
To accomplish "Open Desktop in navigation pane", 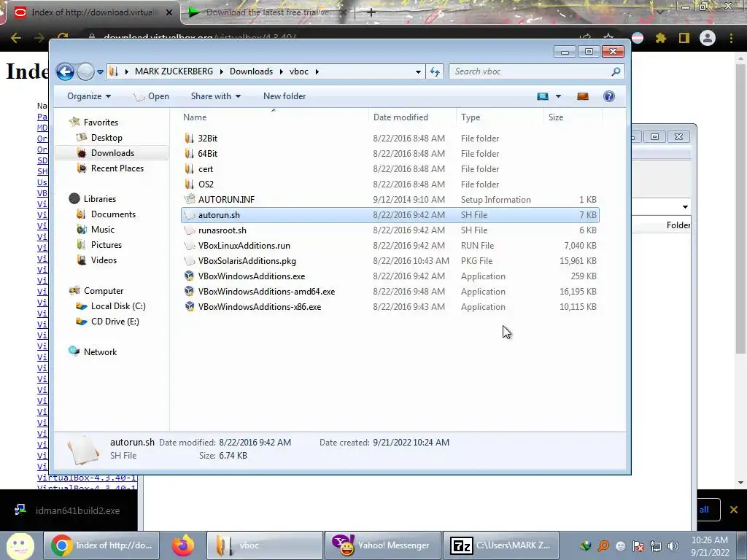I will click(107, 138).
